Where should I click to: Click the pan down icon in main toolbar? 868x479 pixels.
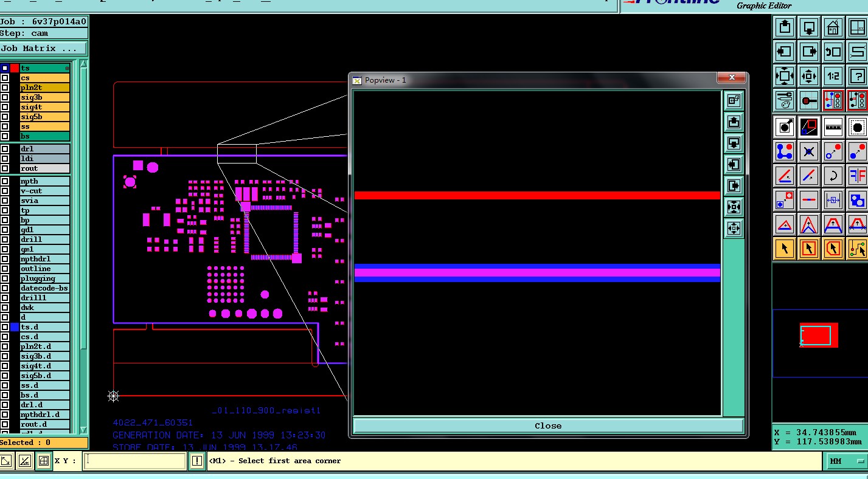pyautogui.click(x=809, y=27)
